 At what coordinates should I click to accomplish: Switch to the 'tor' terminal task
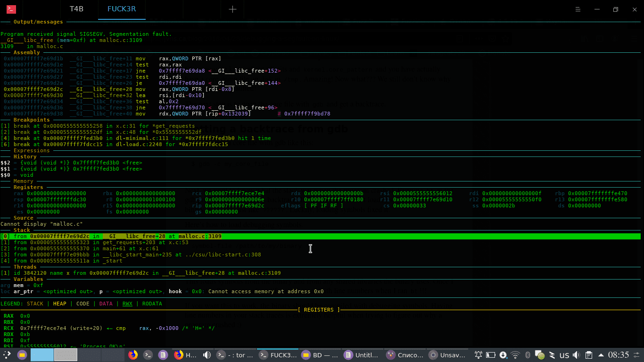pyautogui.click(x=234, y=355)
